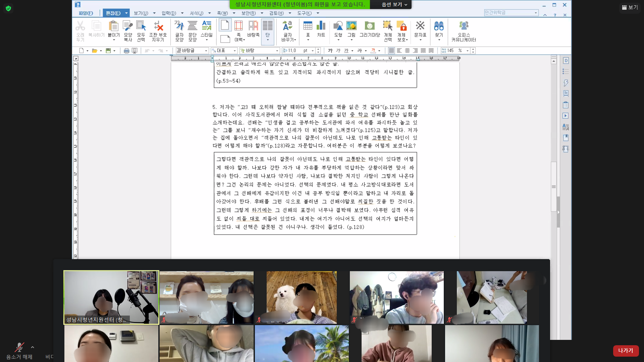Click the search field reading 민간위탁금
The width and height of the screenshot is (644, 362).
pyautogui.click(x=511, y=13)
